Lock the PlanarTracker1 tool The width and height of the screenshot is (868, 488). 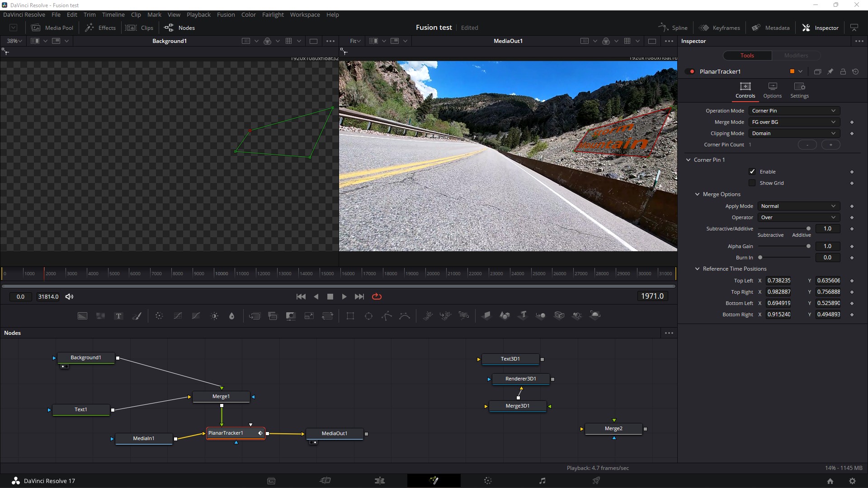843,71
